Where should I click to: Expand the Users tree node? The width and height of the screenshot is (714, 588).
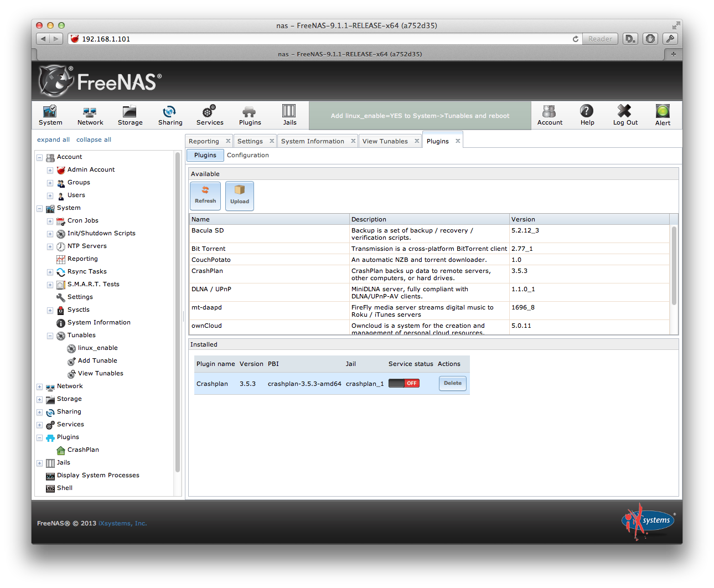50,195
